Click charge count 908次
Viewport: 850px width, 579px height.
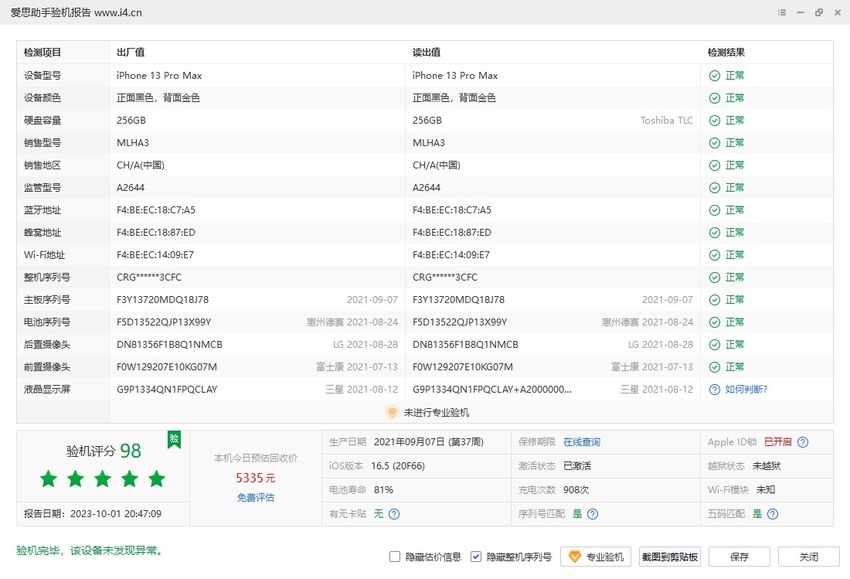pyautogui.click(x=576, y=490)
